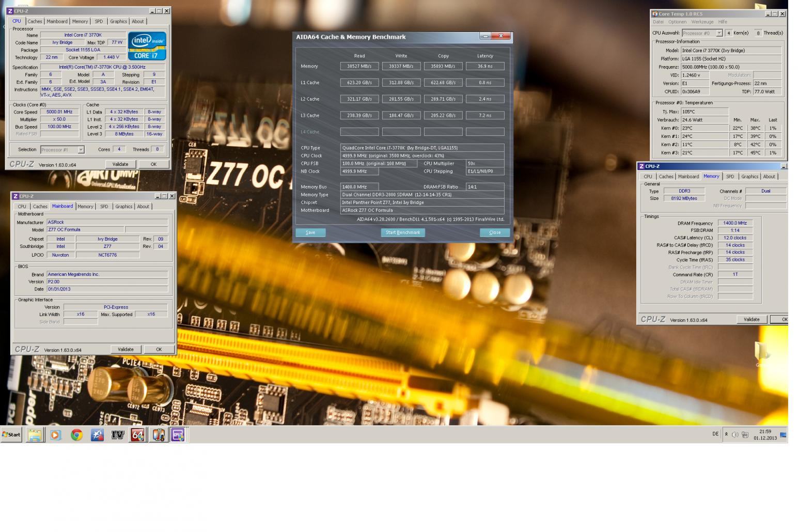Open the desktop folder icon on the right
Screen dimensions: 798x532
[762, 353]
